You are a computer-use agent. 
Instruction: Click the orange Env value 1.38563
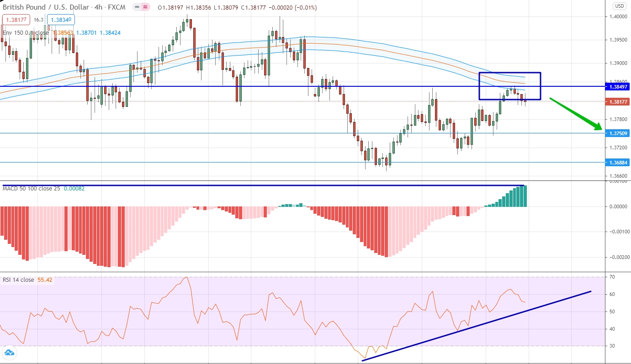pos(64,33)
